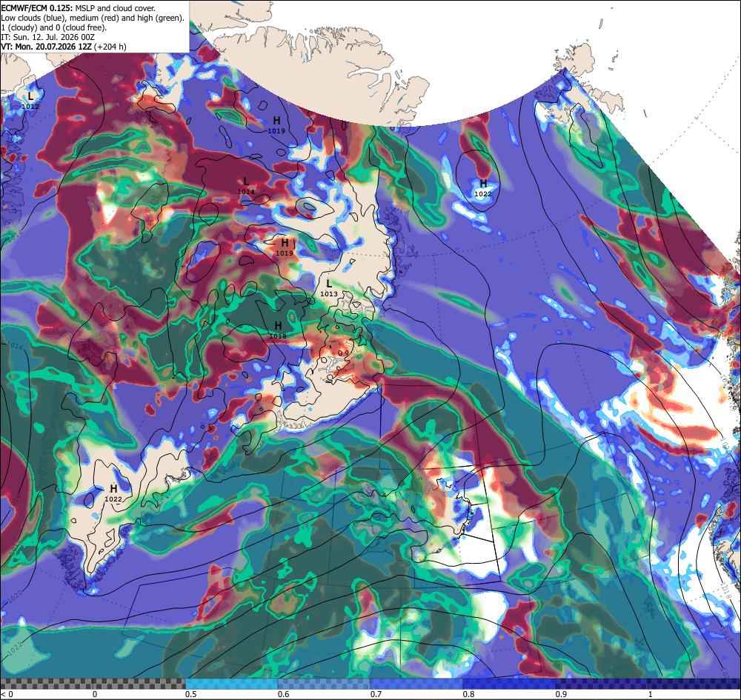The width and height of the screenshot is (741, 700).
Task: Click the 'ECMWF/ECM 0.125' title text
Action: (x=36, y=8)
